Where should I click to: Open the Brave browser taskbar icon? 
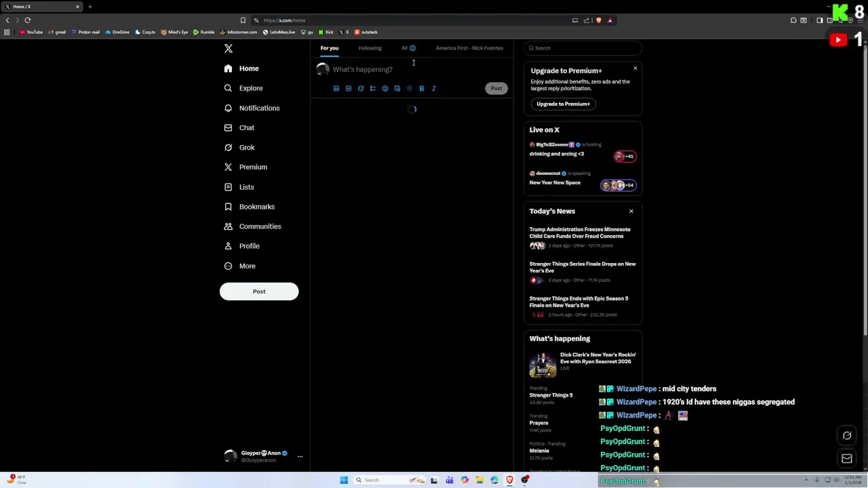[509, 480]
